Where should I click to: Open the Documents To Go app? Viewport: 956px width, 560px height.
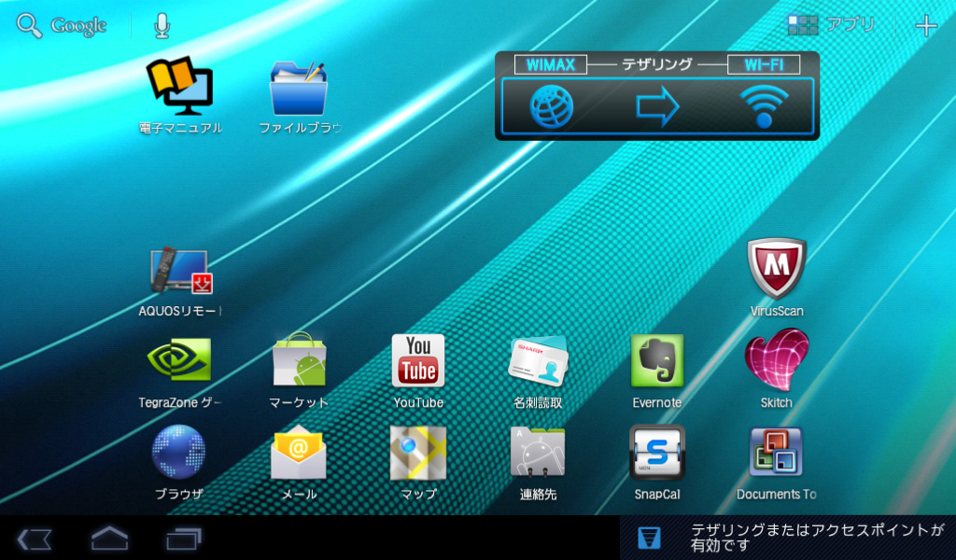point(776,453)
